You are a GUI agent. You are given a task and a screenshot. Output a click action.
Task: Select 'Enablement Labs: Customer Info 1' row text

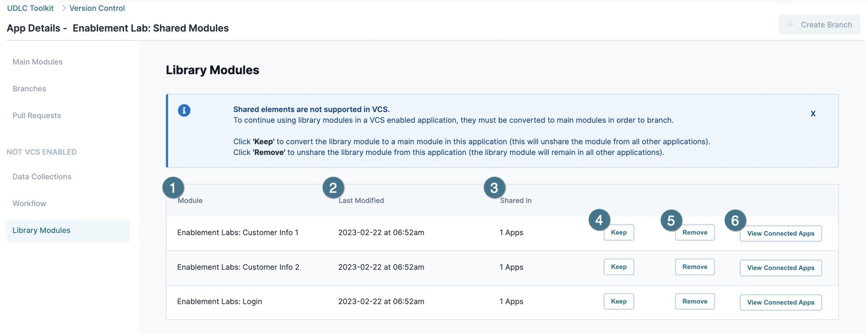pyautogui.click(x=238, y=233)
